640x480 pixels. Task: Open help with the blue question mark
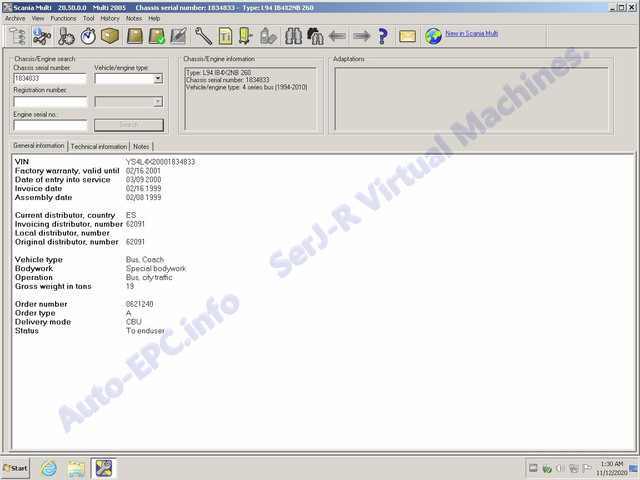[383, 36]
